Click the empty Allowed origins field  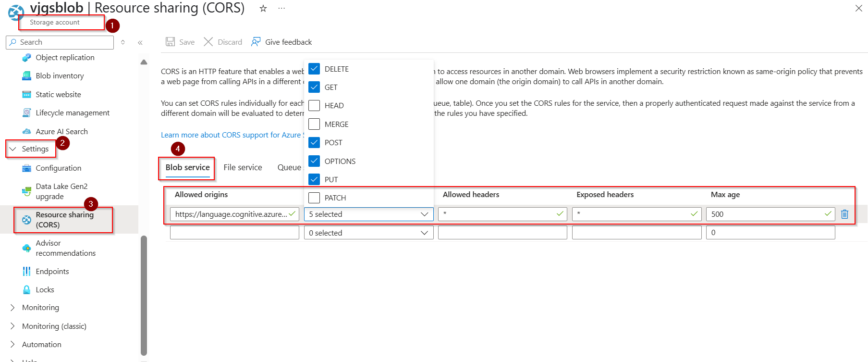point(234,233)
